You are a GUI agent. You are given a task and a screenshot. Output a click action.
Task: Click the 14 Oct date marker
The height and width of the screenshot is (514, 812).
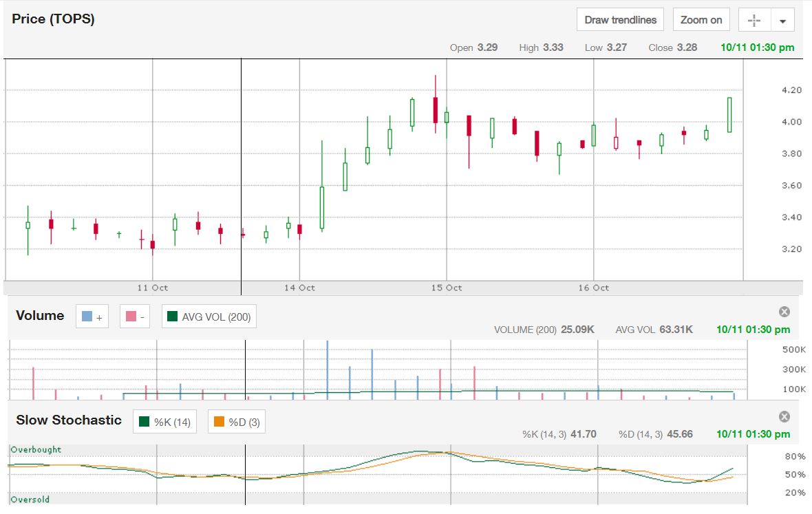point(300,288)
